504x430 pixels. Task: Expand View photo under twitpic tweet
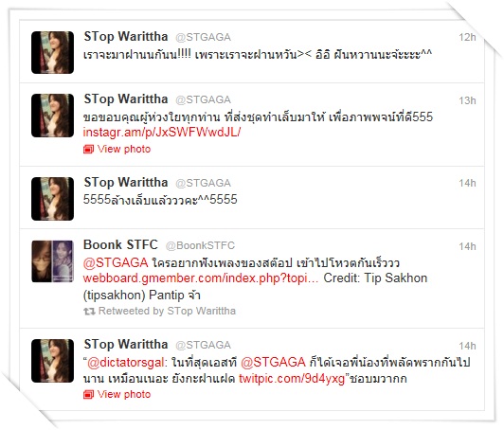tap(124, 394)
